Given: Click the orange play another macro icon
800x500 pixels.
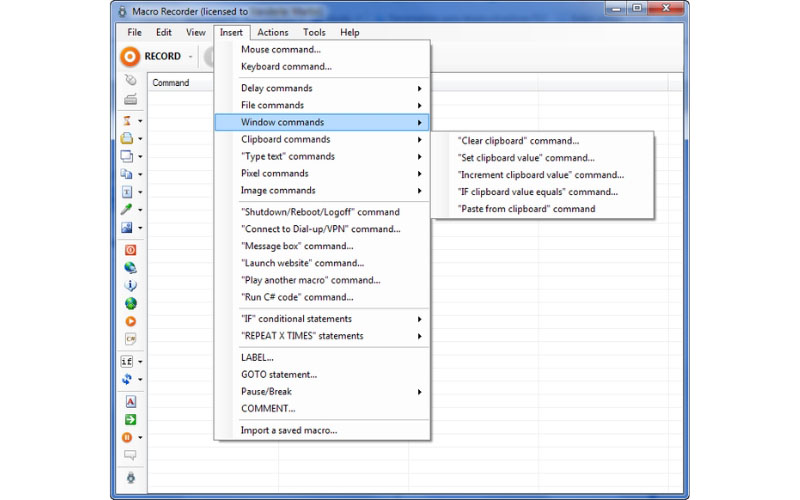Looking at the screenshot, I should coord(131,321).
